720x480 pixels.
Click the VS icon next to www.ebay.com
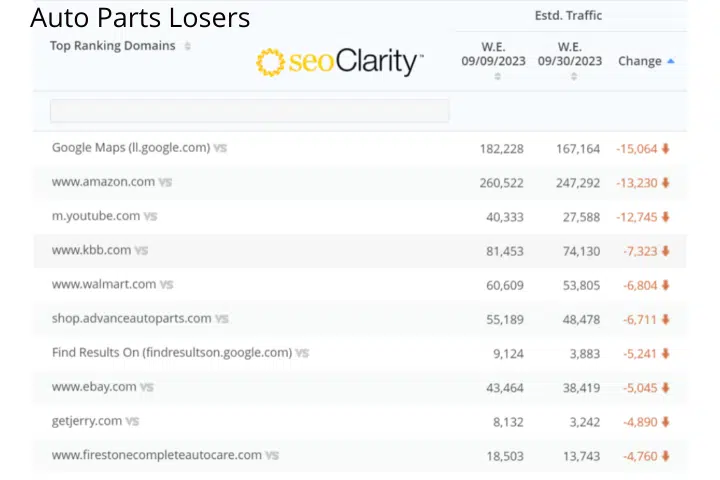147,387
